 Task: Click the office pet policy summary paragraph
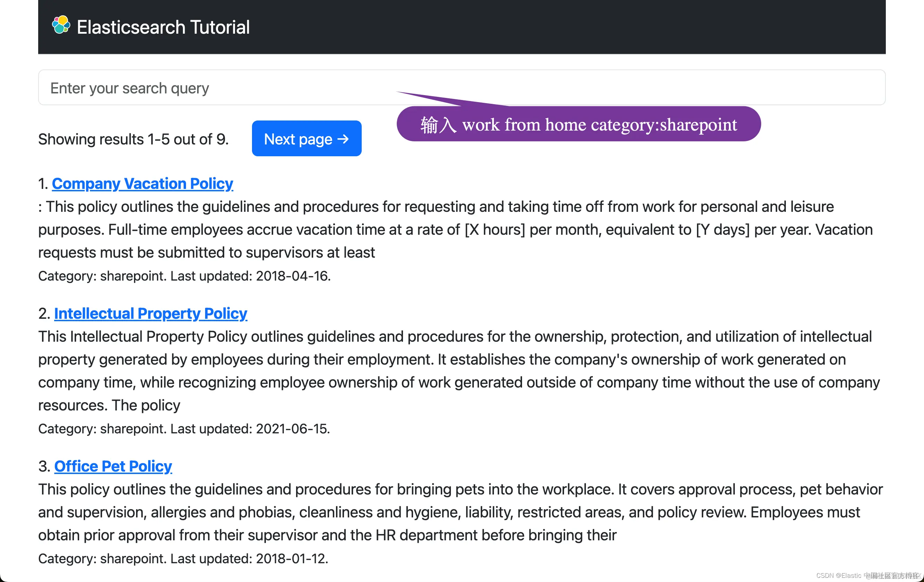(x=460, y=512)
